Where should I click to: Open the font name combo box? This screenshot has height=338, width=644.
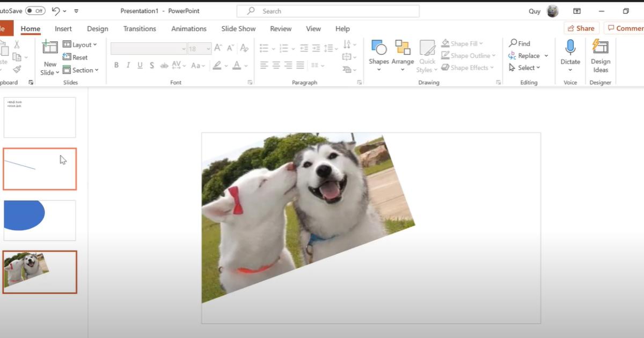click(x=148, y=49)
